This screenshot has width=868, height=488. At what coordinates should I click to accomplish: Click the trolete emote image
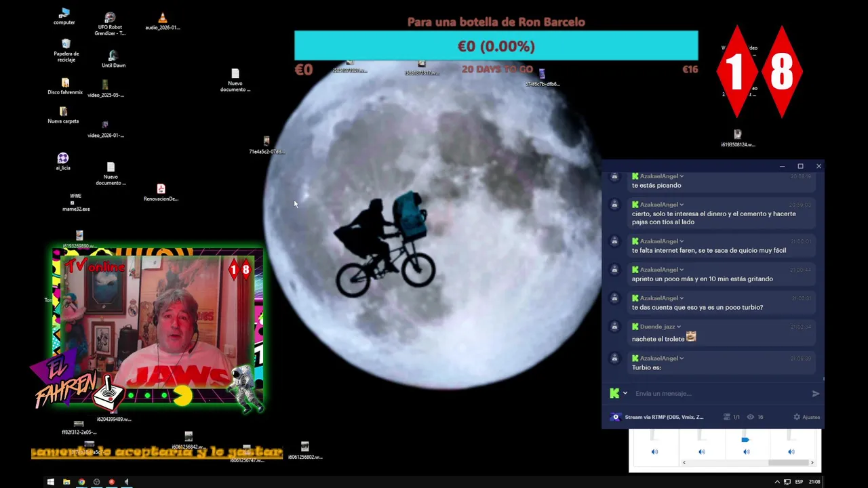click(x=691, y=336)
